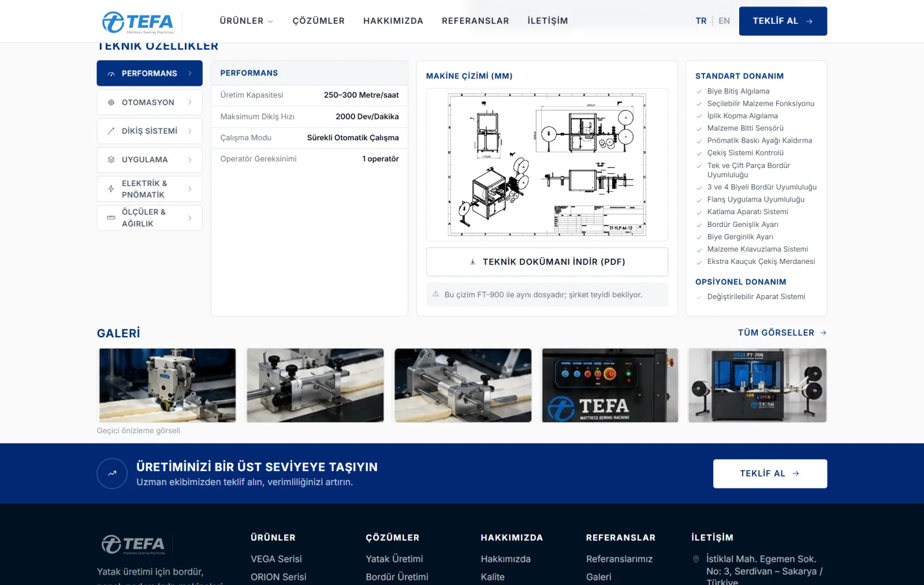The image size is (924, 585).
Task: Click the TEFA logo in the footer
Action: point(133,544)
